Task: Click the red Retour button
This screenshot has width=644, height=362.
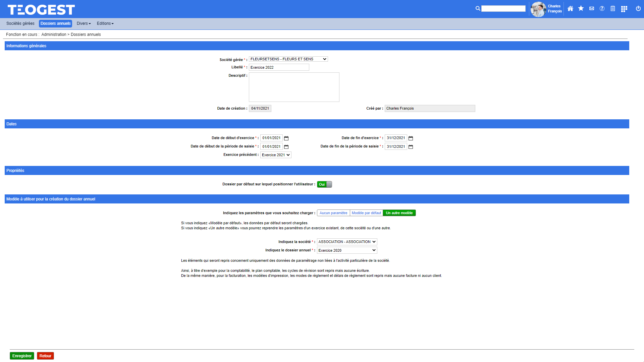Action: click(x=45, y=356)
